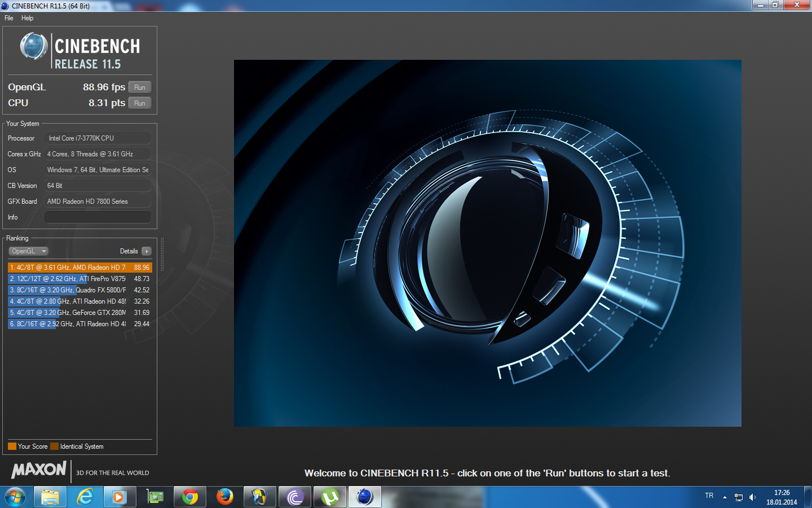Viewport: 812px width, 508px height.
Task: Open the yellow blue taskbar app icon
Action: click(x=260, y=497)
